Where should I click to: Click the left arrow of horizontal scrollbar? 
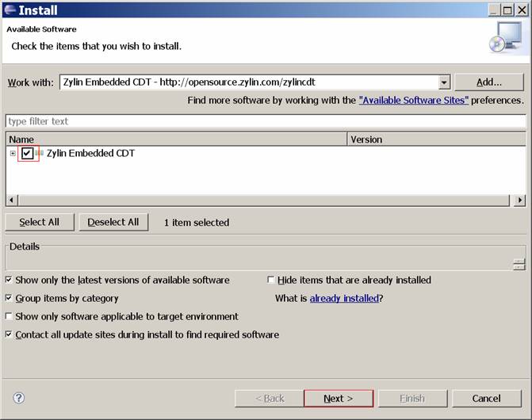tap(12, 200)
